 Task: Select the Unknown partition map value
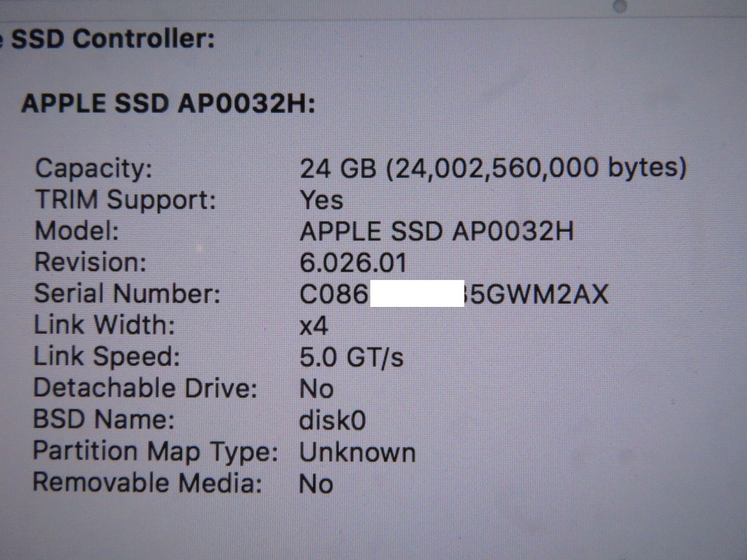(357, 452)
